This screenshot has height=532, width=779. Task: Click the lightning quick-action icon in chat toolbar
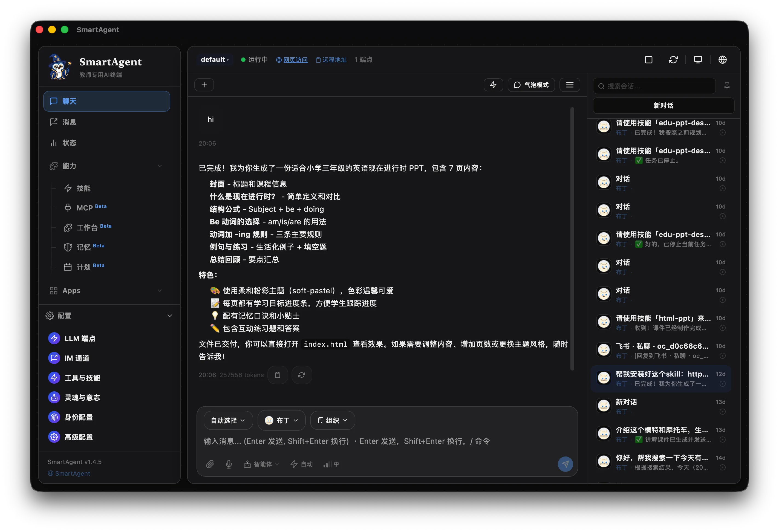(493, 85)
